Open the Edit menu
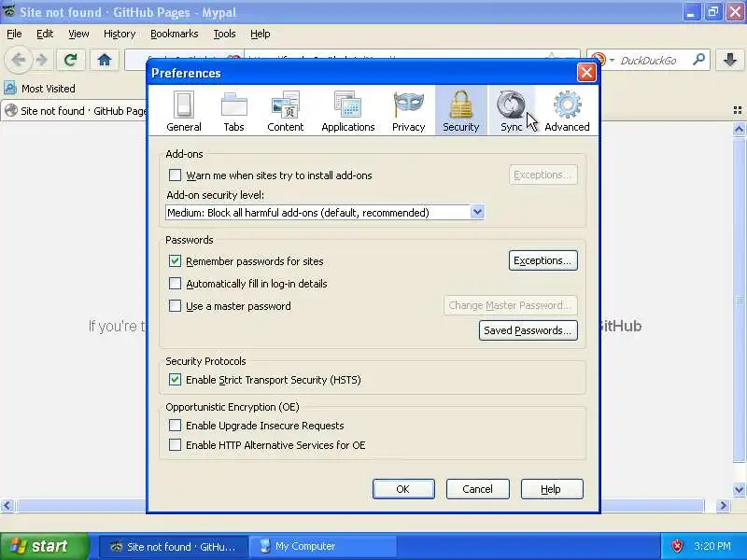The height and width of the screenshot is (560, 747). pyautogui.click(x=45, y=34)
